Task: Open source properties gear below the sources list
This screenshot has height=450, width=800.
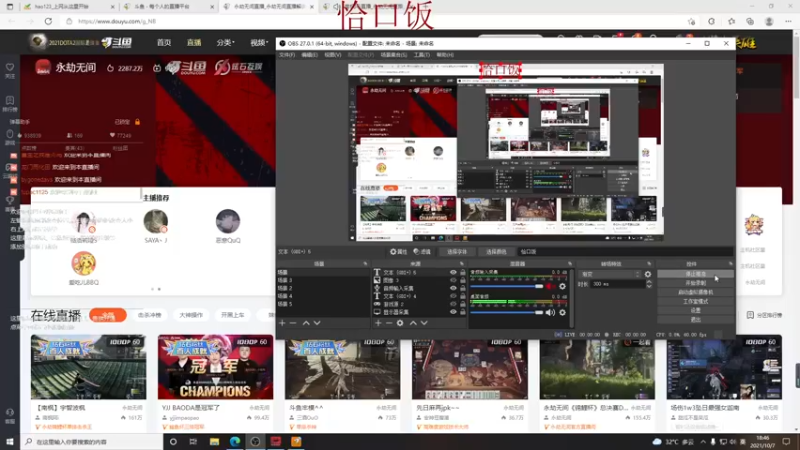Action: click(400, 323)
